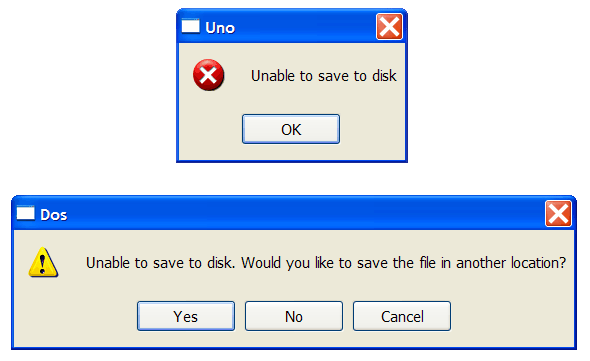Confirm the error with the OK button
Screen dimensions: 590x361
tap(291, 129)
